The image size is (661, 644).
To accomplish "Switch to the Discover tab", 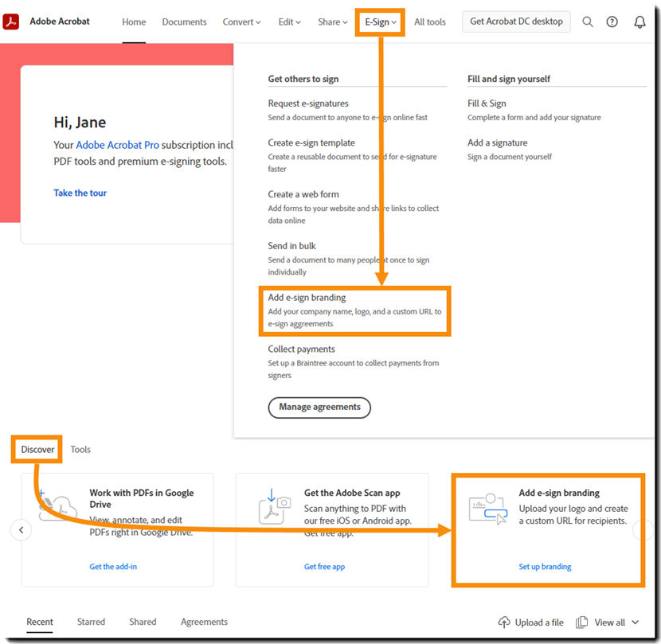I will 37,449.
